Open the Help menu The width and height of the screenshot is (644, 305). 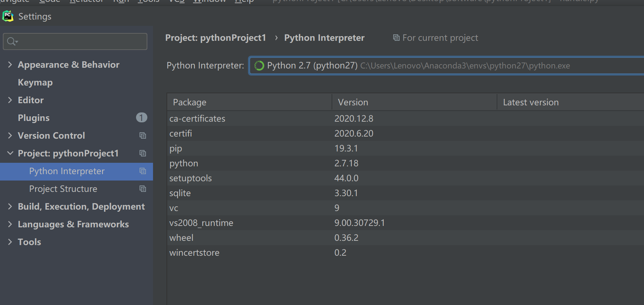coord(244,1)
